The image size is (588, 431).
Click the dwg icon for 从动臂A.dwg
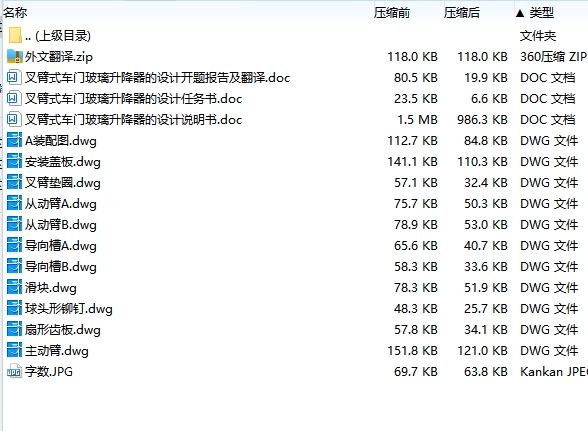14,203
